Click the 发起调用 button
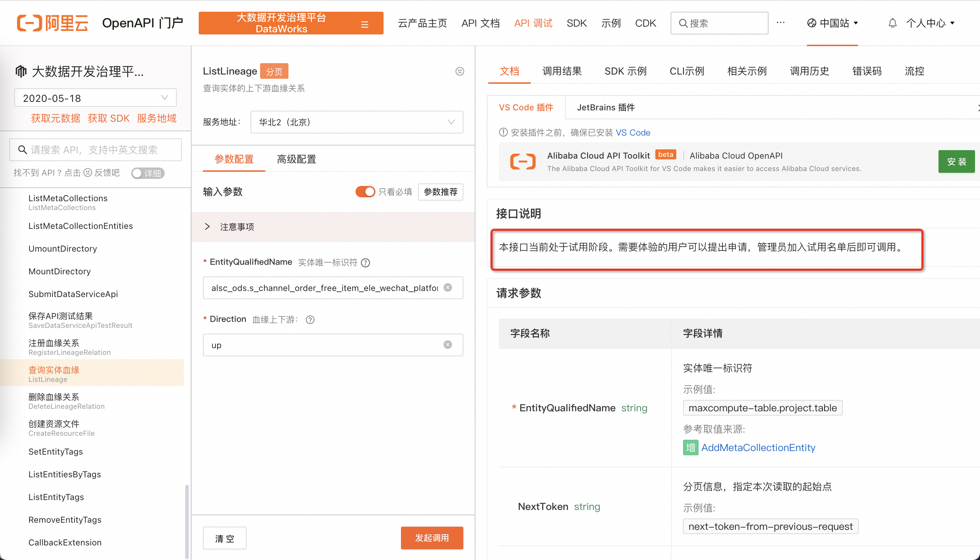Screen dimensions: 980x560 [432, 538]
